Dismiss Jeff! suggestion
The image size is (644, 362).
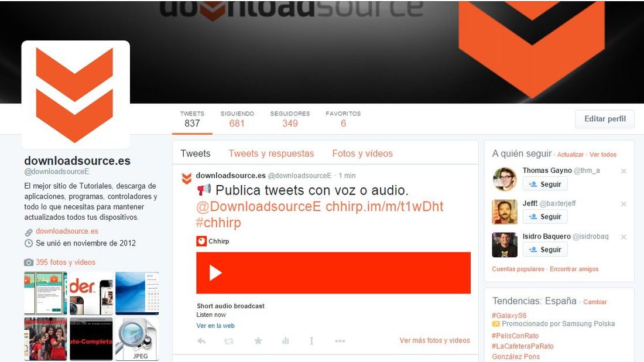coord(624,204)
